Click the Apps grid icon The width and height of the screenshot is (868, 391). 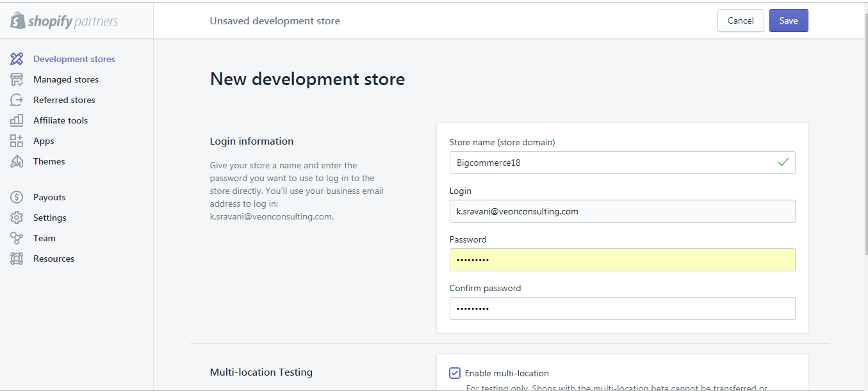coord(17,141)
